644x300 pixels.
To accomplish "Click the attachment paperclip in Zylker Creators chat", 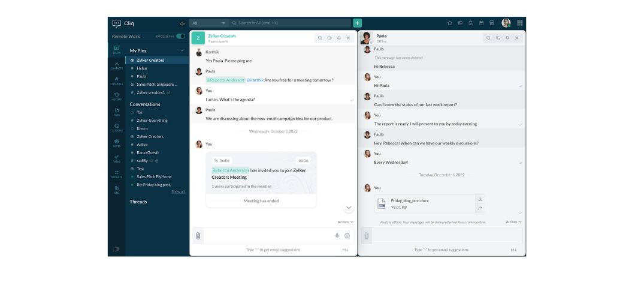I will coord(197,236).
